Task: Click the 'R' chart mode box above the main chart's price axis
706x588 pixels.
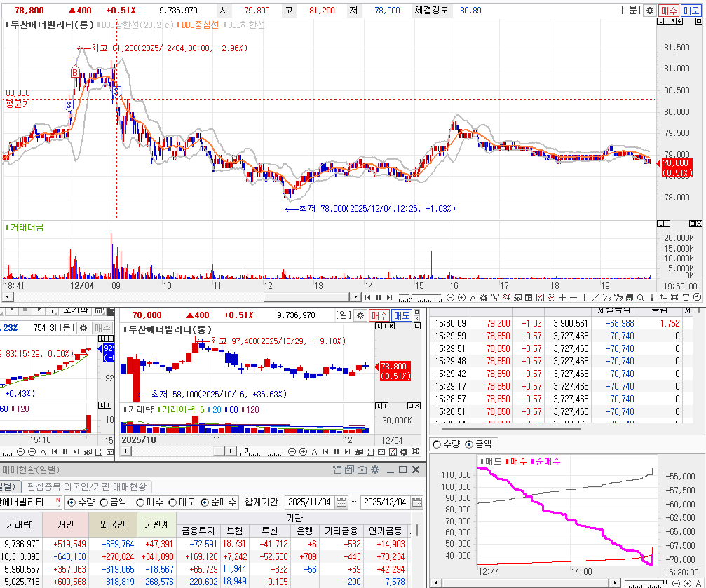Action: 674,21
